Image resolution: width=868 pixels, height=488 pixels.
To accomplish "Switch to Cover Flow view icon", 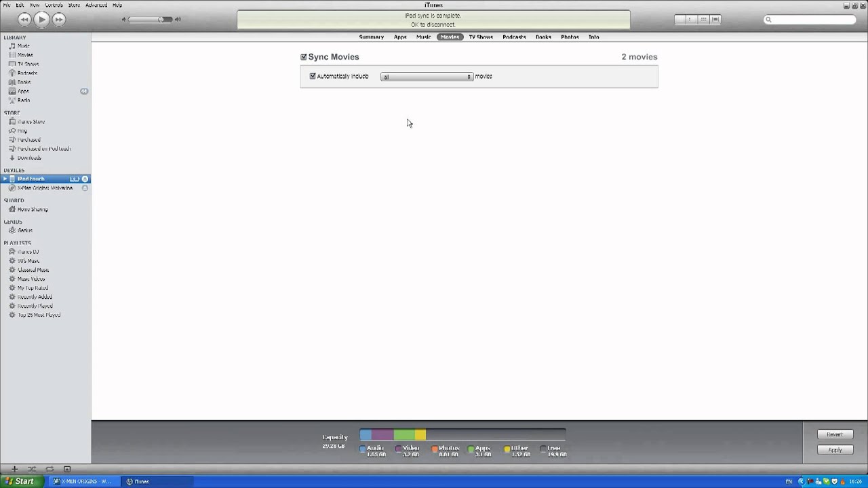I will tap(715, 19).
